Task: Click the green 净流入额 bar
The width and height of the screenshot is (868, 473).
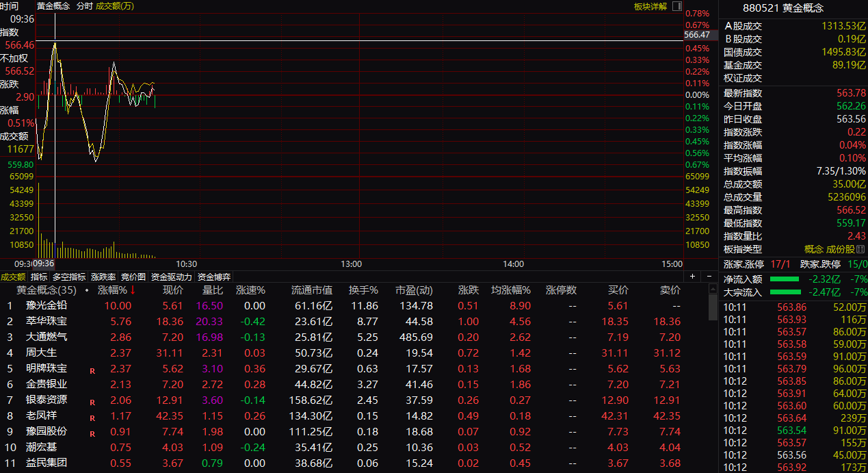Action: (784, 279)
